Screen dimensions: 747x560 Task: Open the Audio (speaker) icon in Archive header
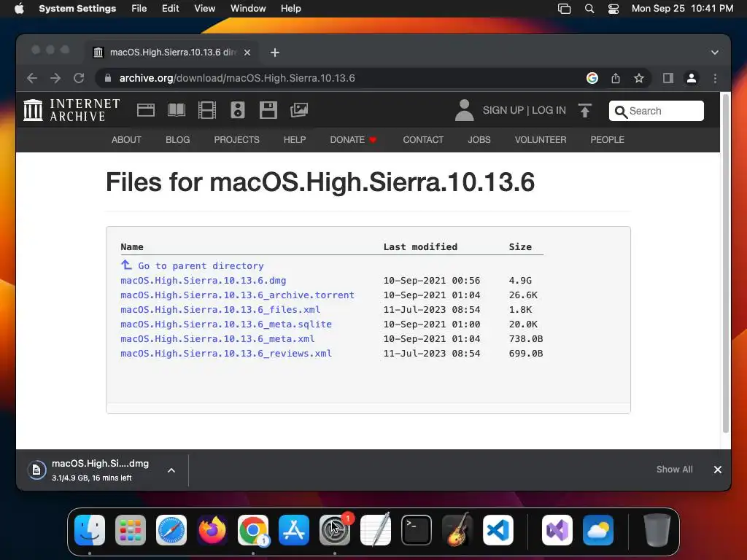(238, 110)
